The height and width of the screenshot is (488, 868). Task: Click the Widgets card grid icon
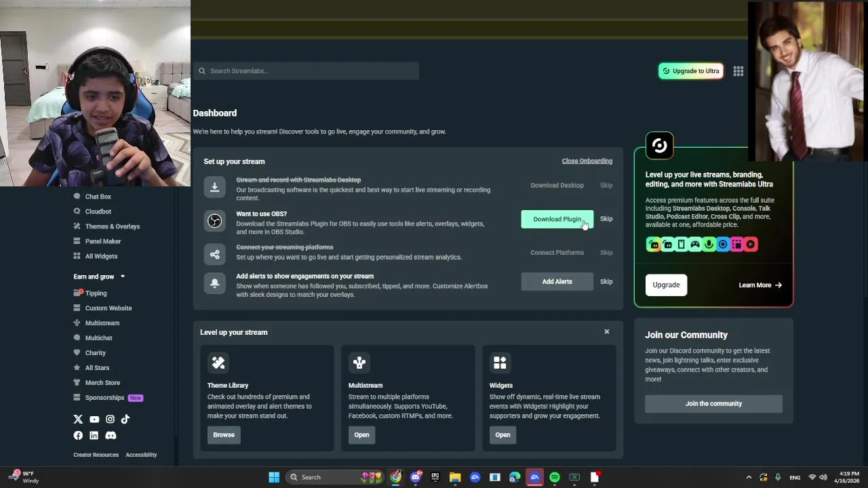click(500, 363)
